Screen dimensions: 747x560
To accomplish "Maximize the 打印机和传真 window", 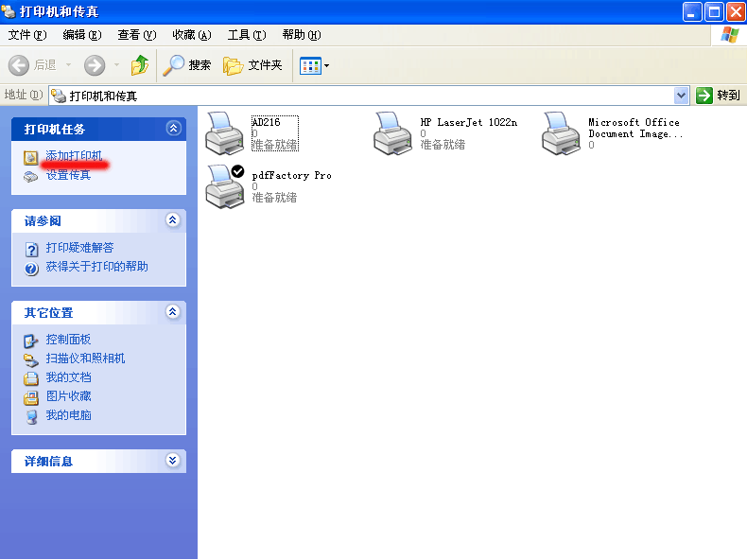I will coord(714,11).
